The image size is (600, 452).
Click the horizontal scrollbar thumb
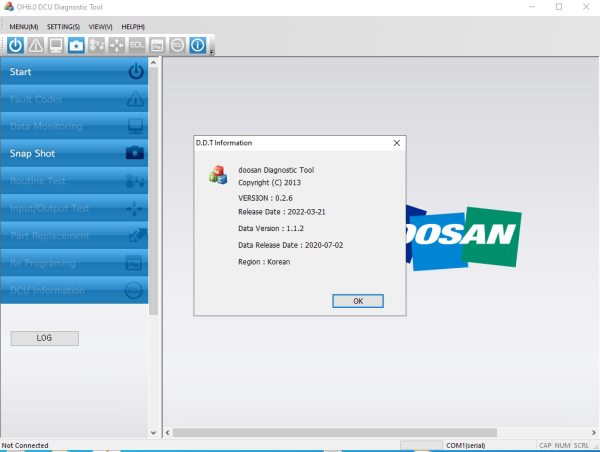pos(335,432)
